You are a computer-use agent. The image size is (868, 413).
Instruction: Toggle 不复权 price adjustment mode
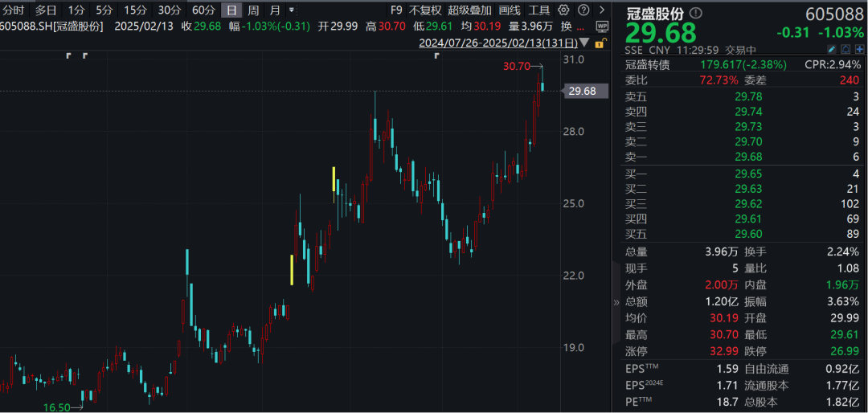pos(425,10)
